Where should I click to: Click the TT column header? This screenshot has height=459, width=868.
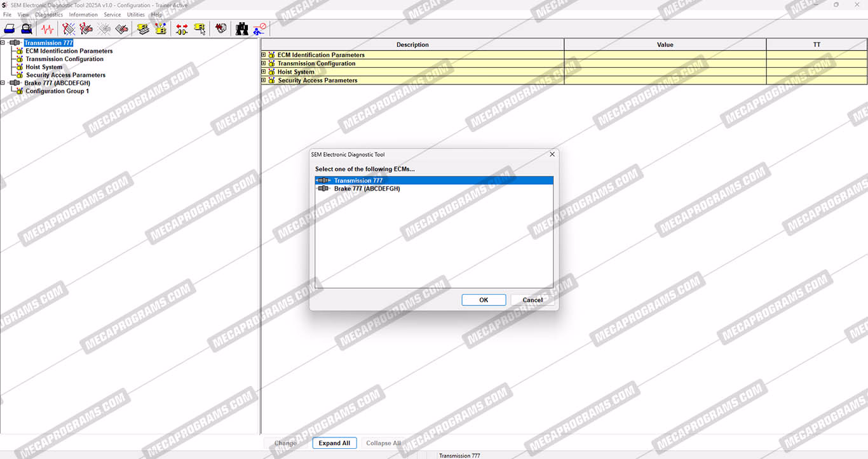point(817,44)
